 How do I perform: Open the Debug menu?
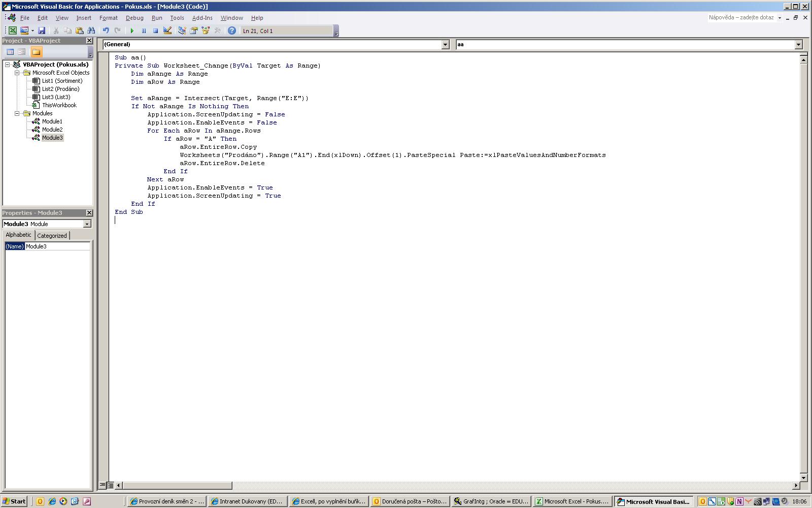[x=134, y=18]
